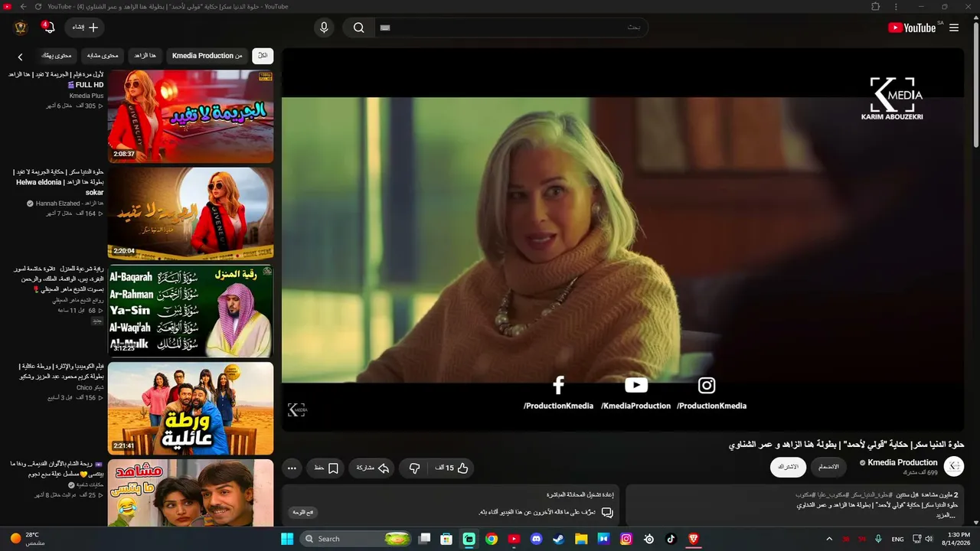
Task: Click the hashtag #حلوة_الدنيا_سكر in description
Action: click(x=872, y=495)
